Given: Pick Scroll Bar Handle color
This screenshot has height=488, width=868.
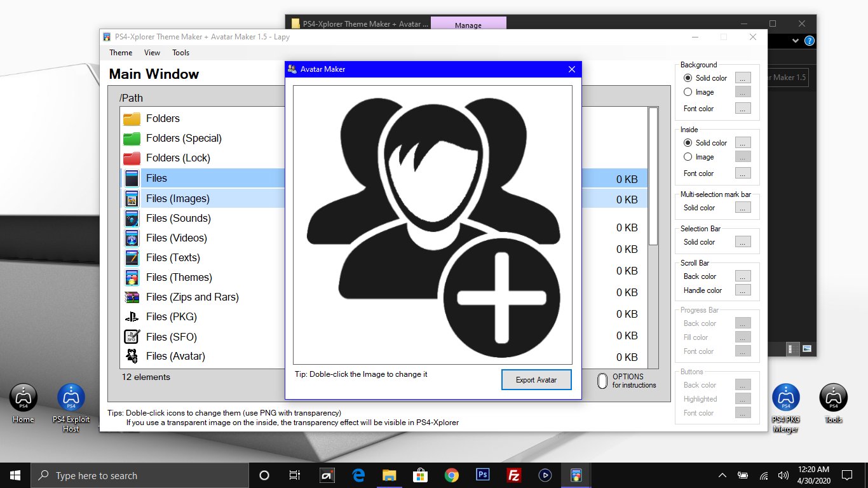Looking at the screenshot, I should 743,290.
